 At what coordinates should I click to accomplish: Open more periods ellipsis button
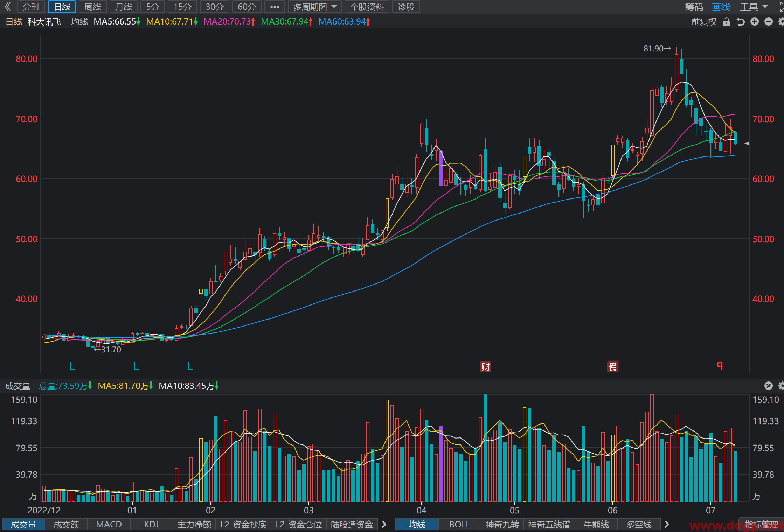click(x=275, y=7)
